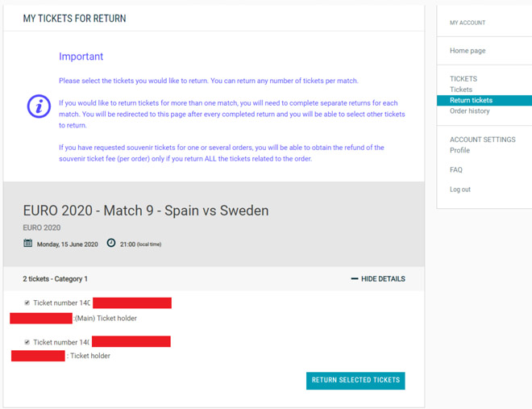Image resolution: width=532 pixels, height=409 pixels.
Task: Uncheck the second ticket number checkbox
Action: 27,342
